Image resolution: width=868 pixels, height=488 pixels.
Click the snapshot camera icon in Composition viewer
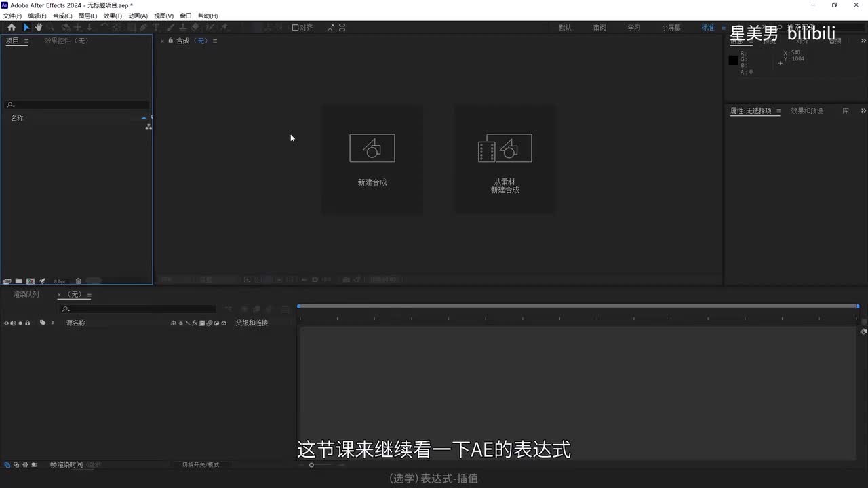[346, 279]
